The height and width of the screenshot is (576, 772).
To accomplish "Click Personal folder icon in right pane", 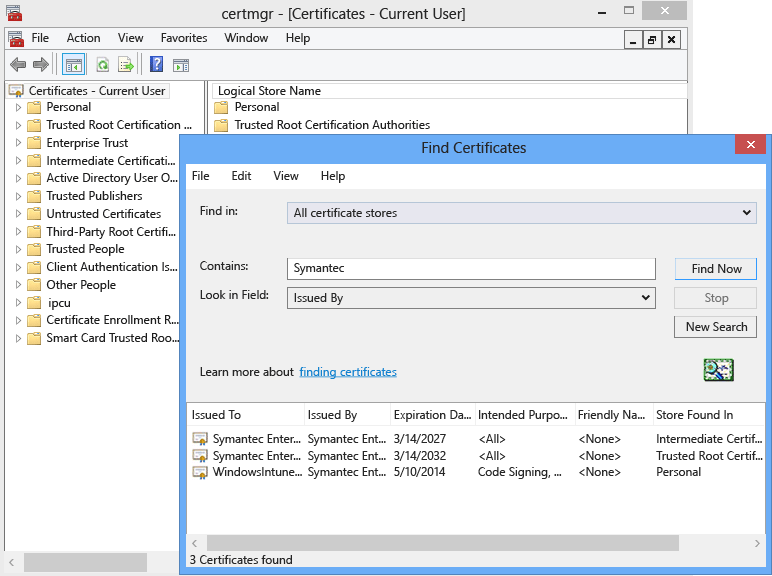I will [221, 107].
